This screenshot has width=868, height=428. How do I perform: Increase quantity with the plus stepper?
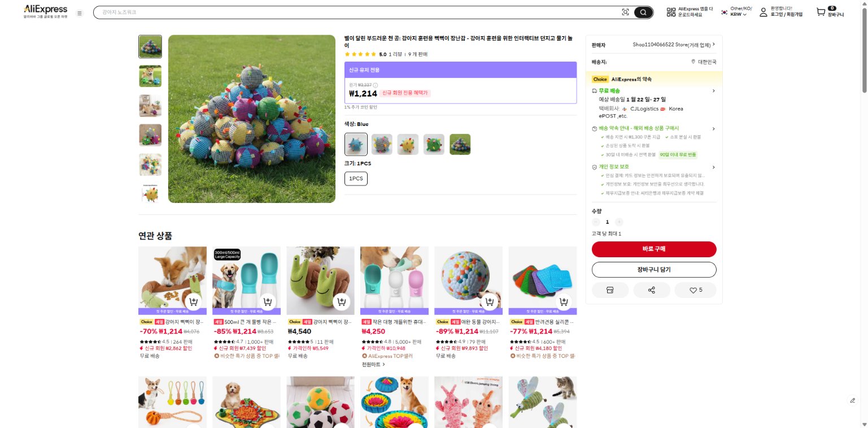619,222
